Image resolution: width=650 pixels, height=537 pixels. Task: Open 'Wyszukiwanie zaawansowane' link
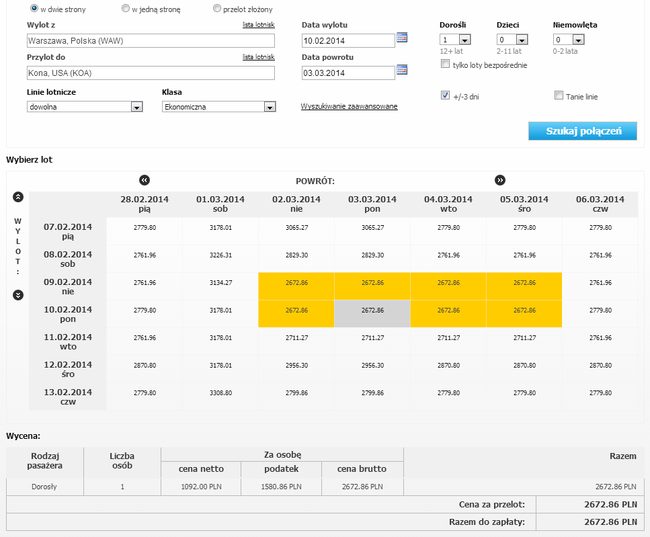(x=349, y=107)
